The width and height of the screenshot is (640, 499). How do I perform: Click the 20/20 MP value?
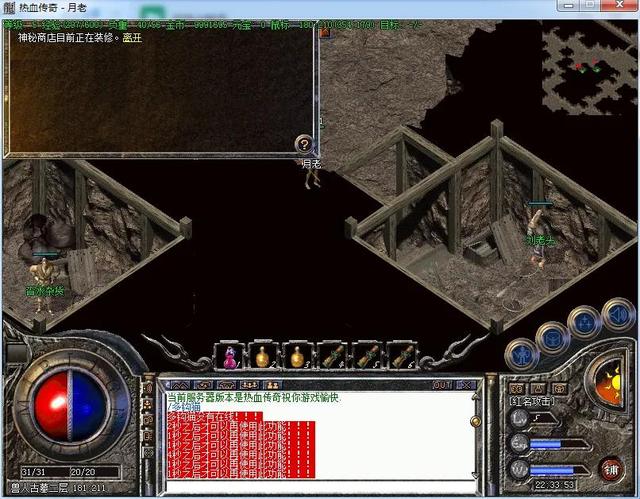[83, 472]
